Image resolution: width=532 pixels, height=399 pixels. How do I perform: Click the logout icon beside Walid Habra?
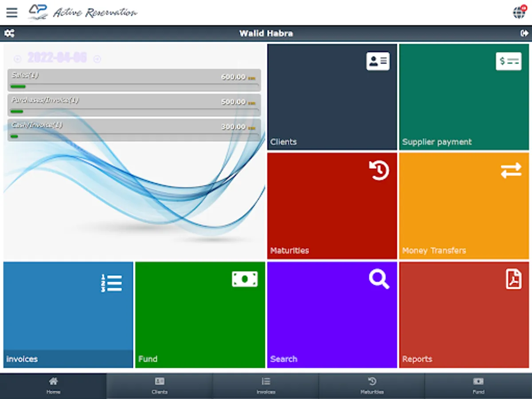[x=525, y=33]
